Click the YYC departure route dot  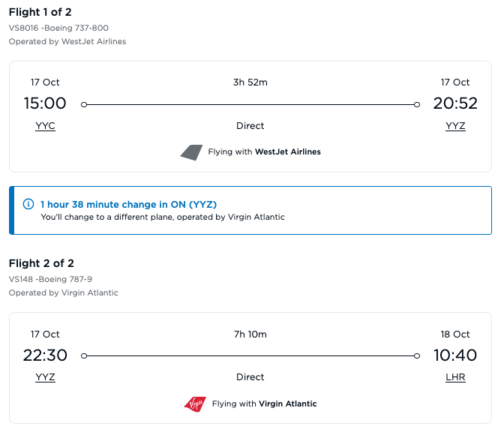pyautogui.click(x=83, y=105)
